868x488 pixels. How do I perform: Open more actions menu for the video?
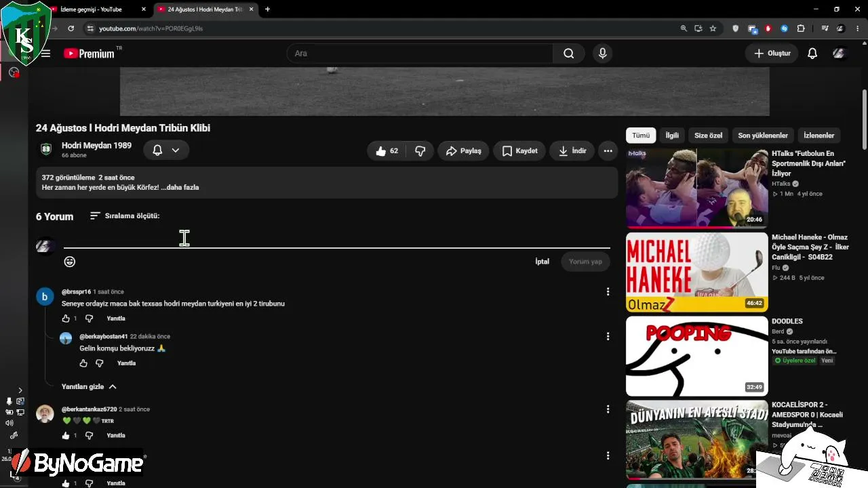pos(608,151)
